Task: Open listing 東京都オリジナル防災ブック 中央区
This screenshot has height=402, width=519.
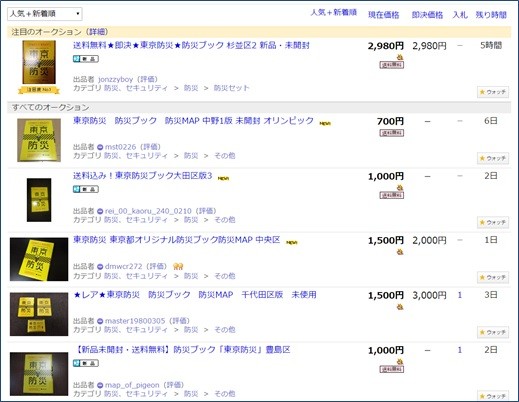Action: (177, 240)
